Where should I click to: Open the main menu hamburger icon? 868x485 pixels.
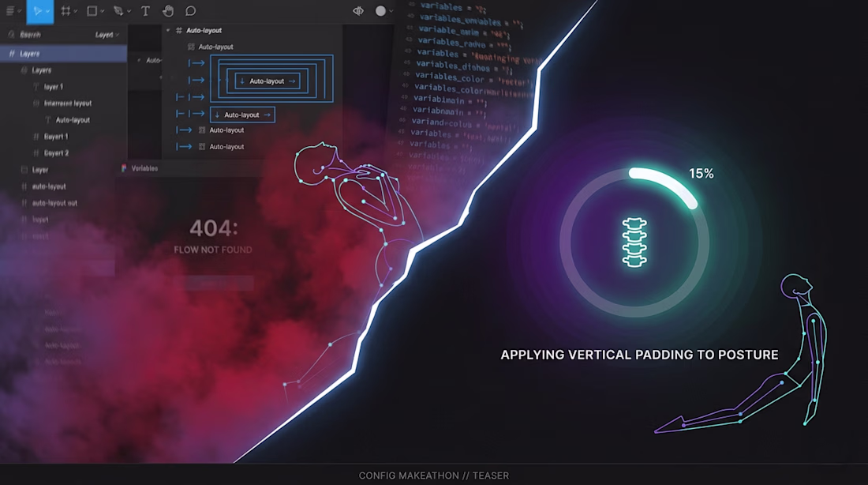10,10
